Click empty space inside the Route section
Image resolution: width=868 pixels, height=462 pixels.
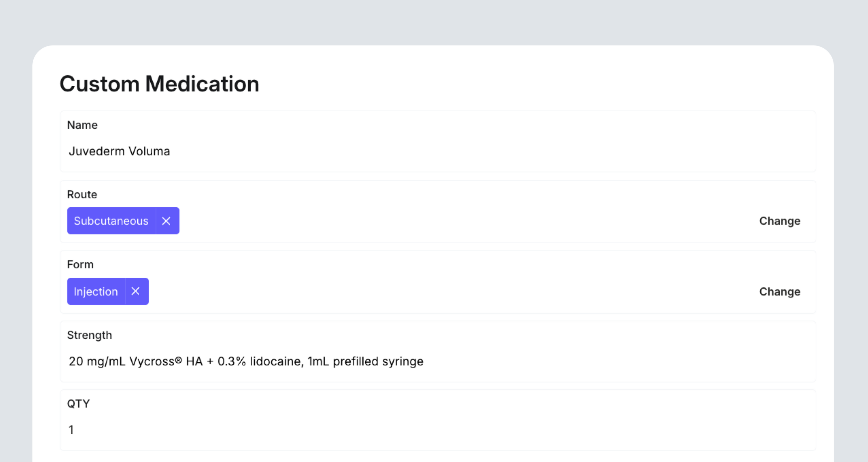point(438,221)
